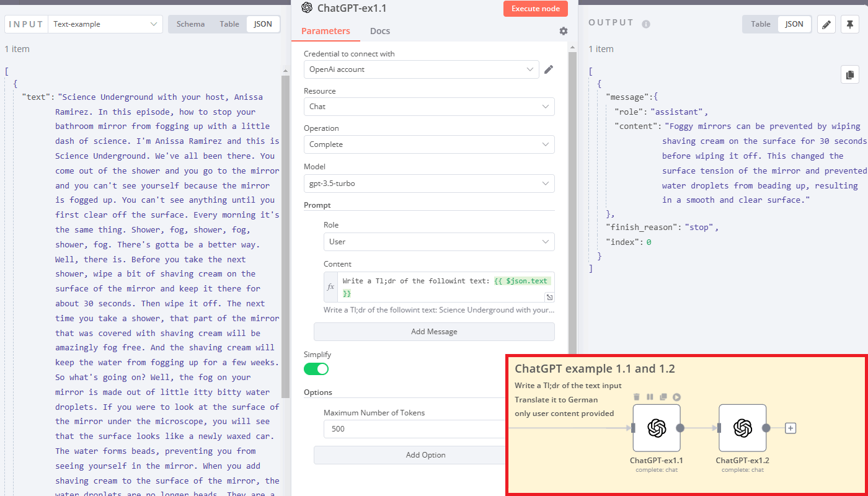Run the node via canvas play icon

[x=676, y=397]
